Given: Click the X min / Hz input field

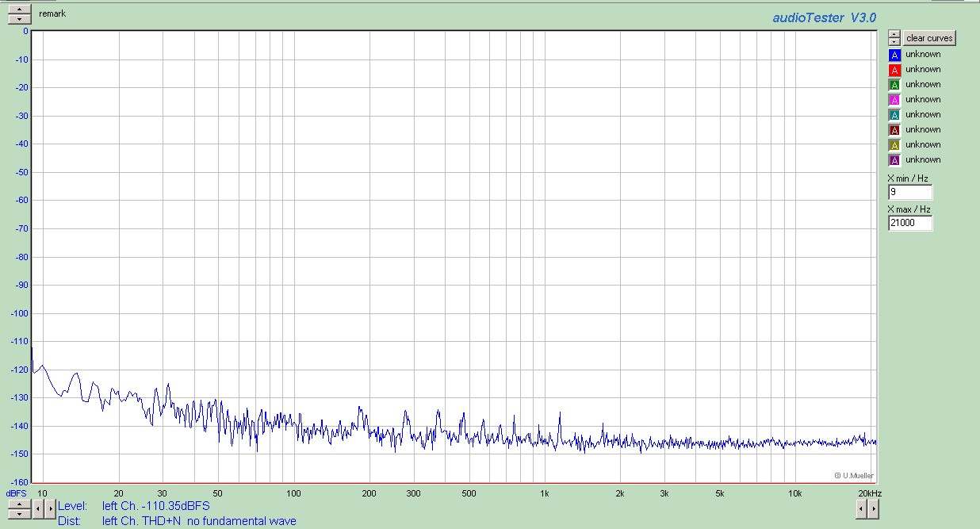Looking at the screenshot, I should [x=910, y=193].
